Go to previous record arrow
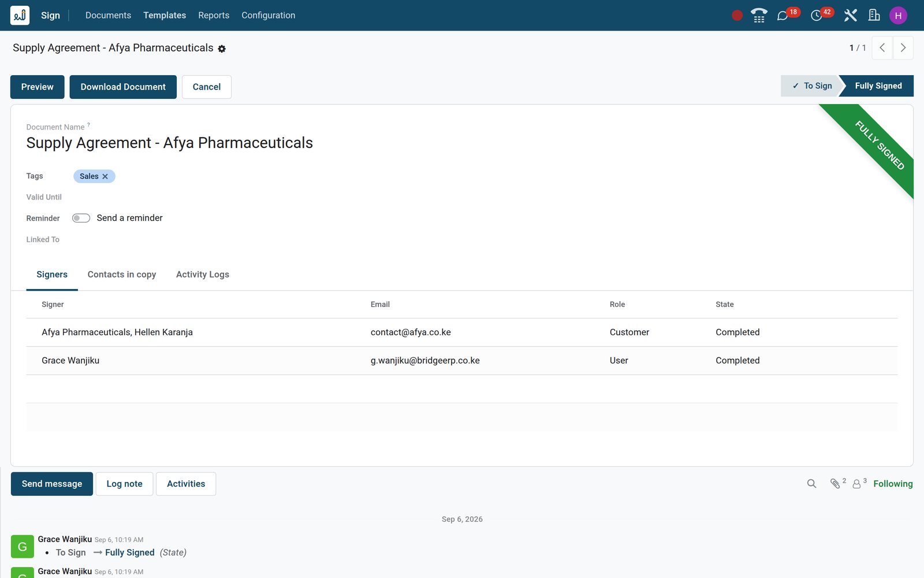This screenshot has height=578, width=924. point(882,48)
